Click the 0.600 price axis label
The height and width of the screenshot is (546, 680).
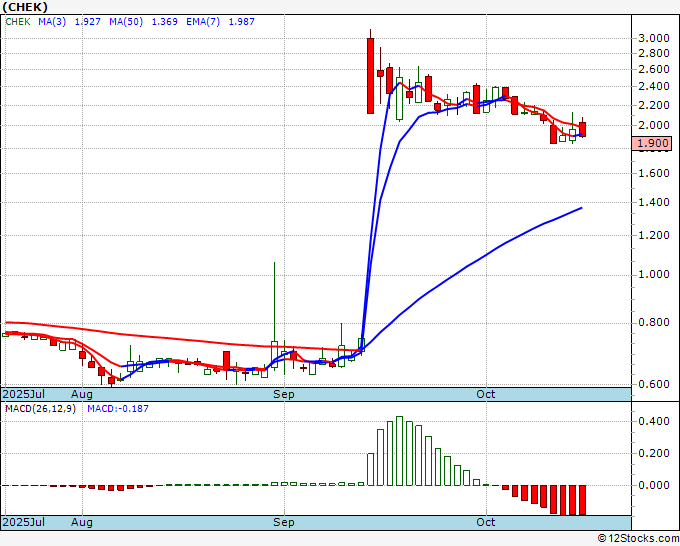pos(654,384)
